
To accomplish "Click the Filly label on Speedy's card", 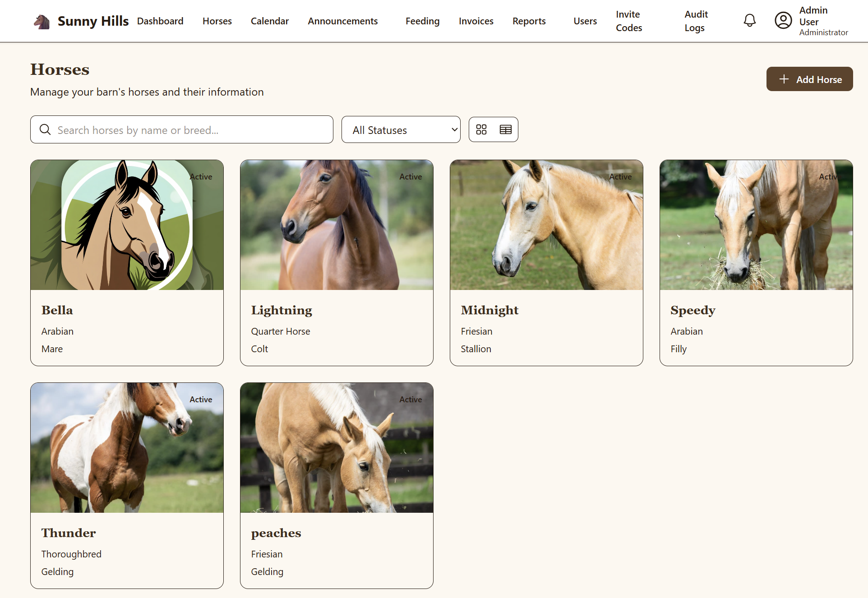I will (x=679, y=350).
